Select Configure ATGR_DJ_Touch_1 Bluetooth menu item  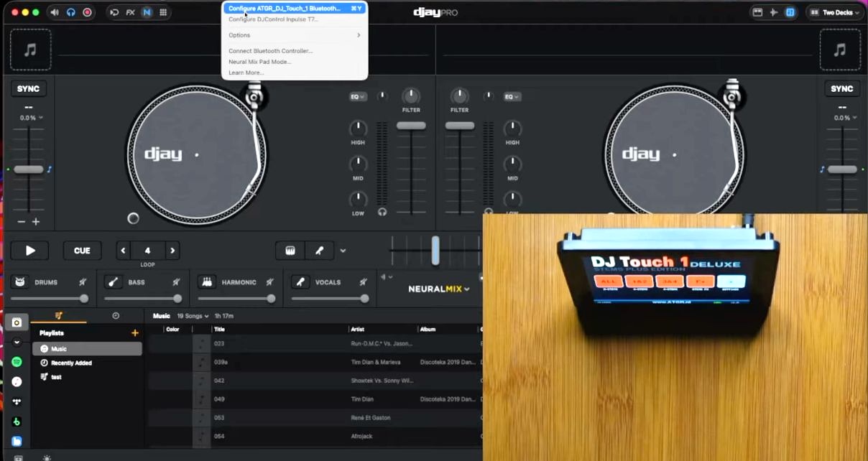(x=291, y=8)
